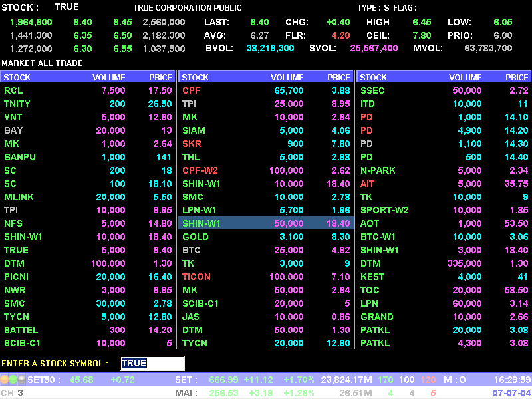Click the gray status light icon

point(21,379)
